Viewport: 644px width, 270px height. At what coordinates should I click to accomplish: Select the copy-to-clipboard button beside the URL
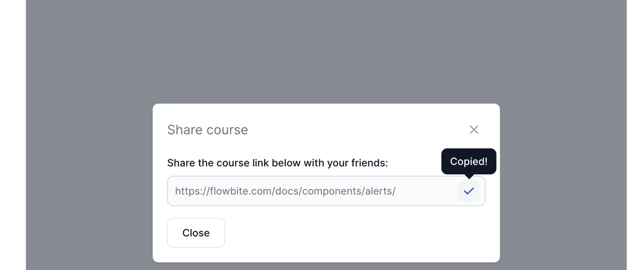pos(469,191)
